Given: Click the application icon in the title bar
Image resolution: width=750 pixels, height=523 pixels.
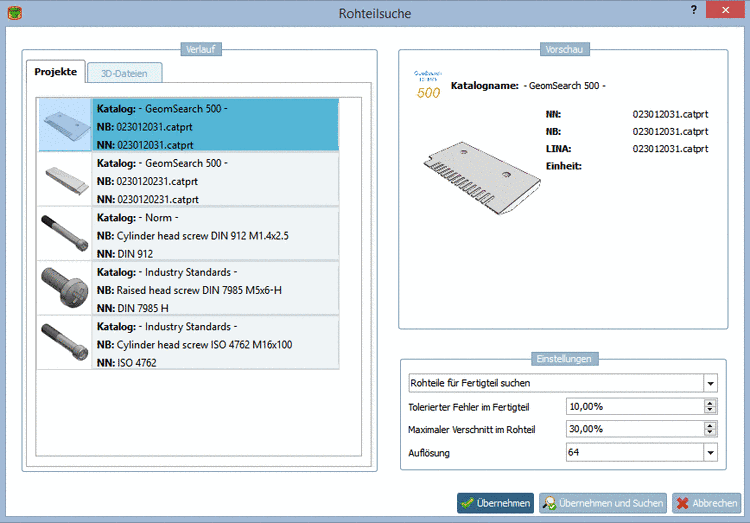Looking at the screenshot, I should point(15,13).
